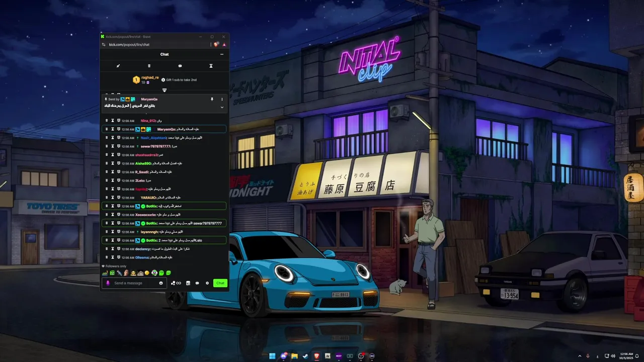644x362 pixels.
Task: Open three-dot menu on pinned message
Action: 222,100
